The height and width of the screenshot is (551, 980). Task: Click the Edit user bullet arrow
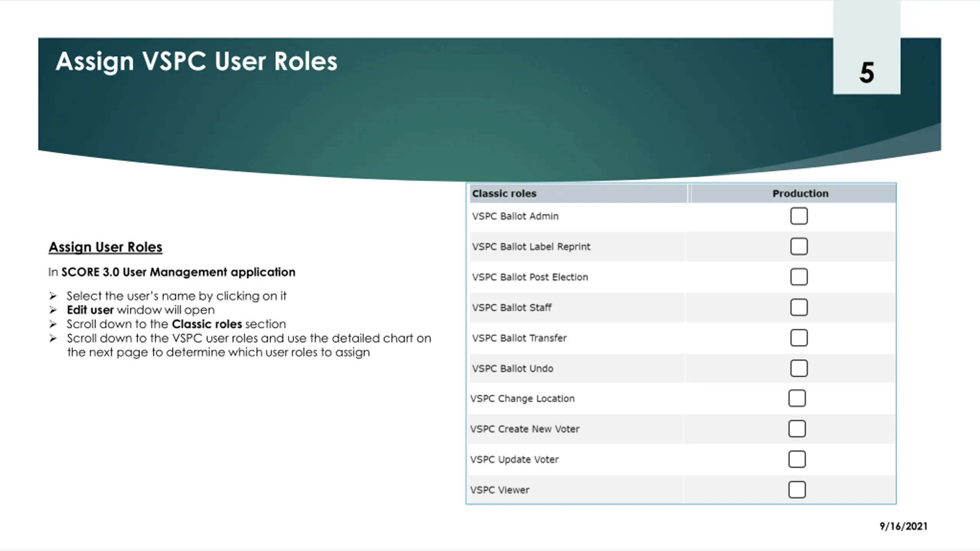pos(53,310)
